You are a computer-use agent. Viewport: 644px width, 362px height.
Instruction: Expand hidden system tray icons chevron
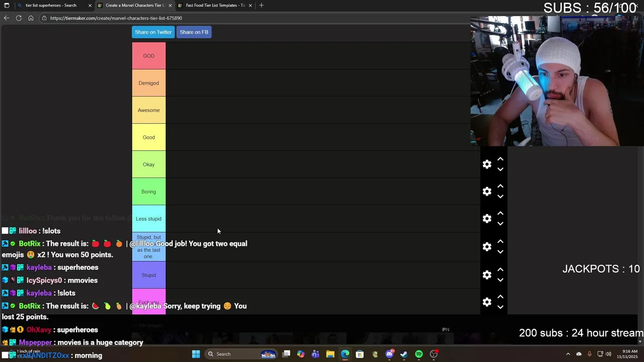click(568, 354)
